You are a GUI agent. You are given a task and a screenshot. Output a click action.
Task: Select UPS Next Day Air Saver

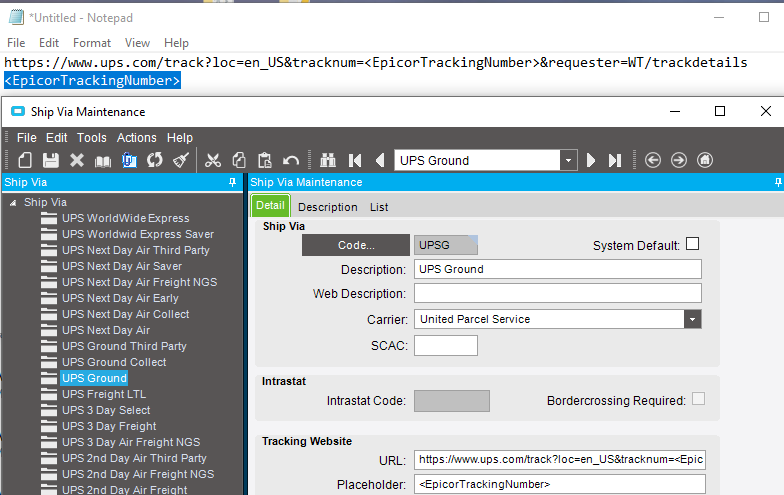click(122, 266)
